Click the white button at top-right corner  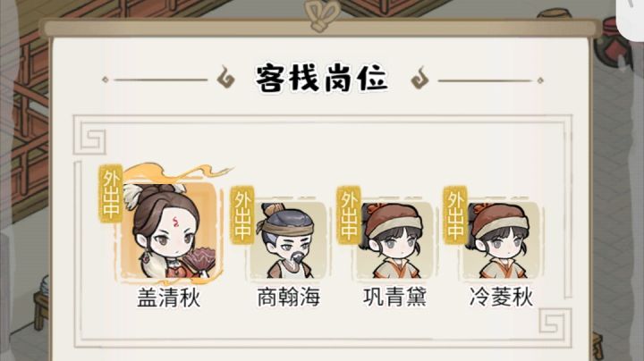[x=631, y=19]
